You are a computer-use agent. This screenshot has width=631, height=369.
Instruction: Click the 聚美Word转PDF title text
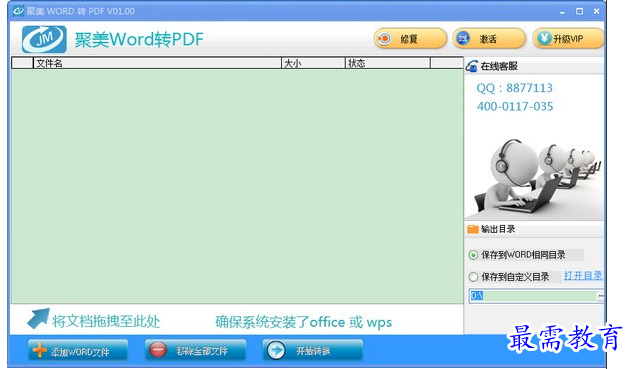[x=139, y=39]
